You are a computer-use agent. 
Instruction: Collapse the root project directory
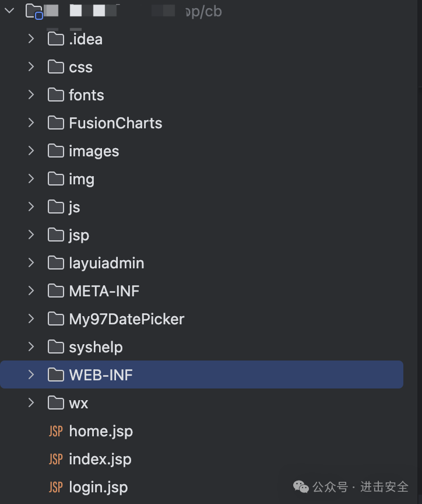click(10, 11)
